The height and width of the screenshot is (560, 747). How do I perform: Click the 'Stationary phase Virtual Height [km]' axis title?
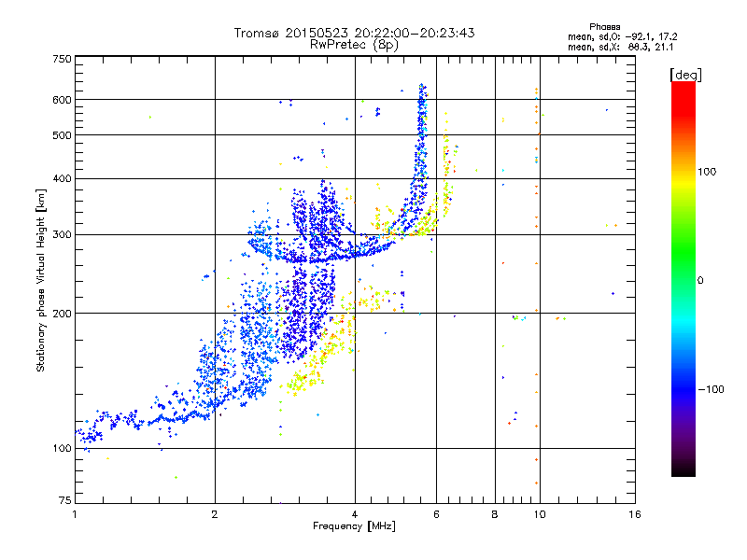click(41, 281)
